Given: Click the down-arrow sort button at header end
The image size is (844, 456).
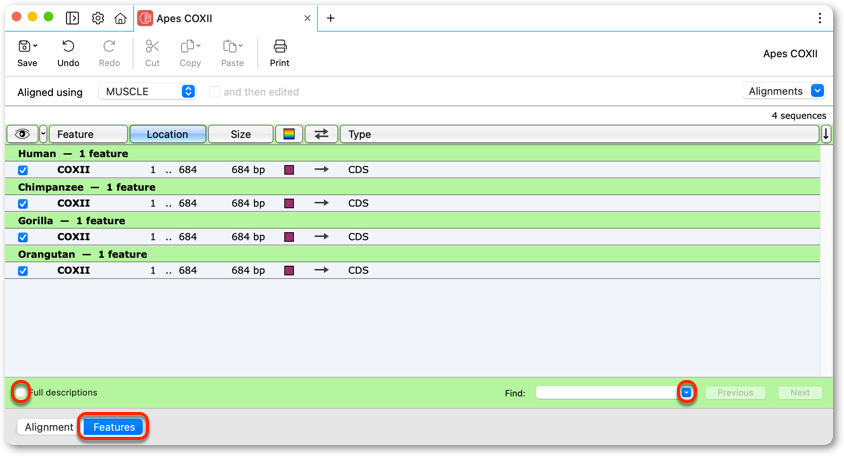Looking at the screenshot, I should click(826, 134).
